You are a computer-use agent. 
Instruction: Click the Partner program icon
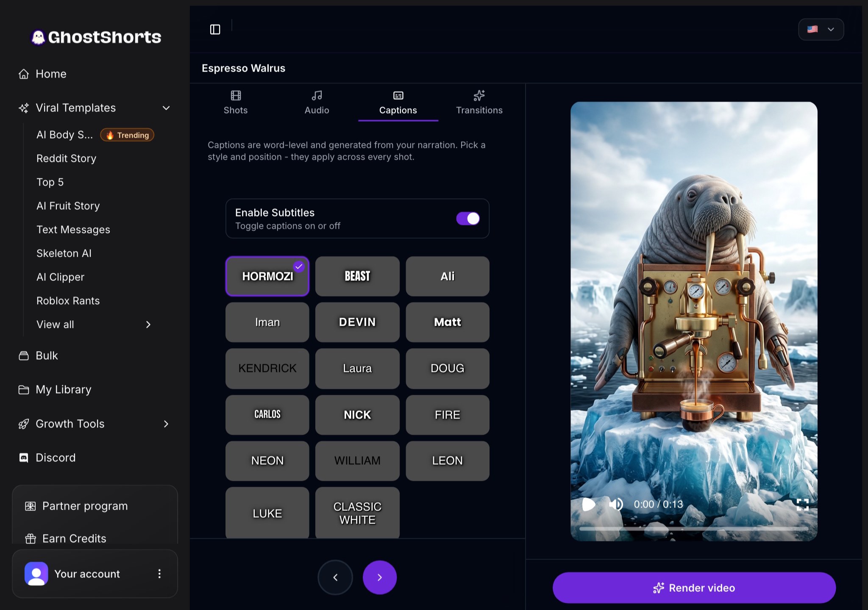point(31,506)
